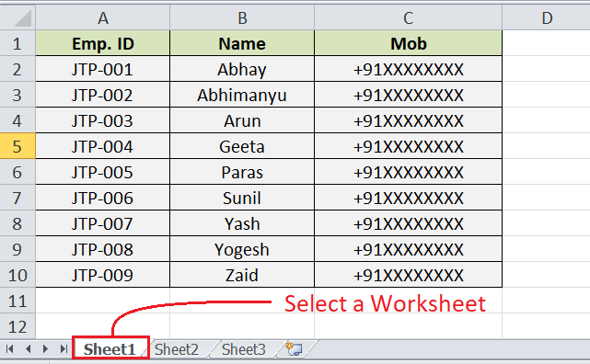
Task: Go to previous sheet using navigation arrow
Action: click(x=28, y=349)
